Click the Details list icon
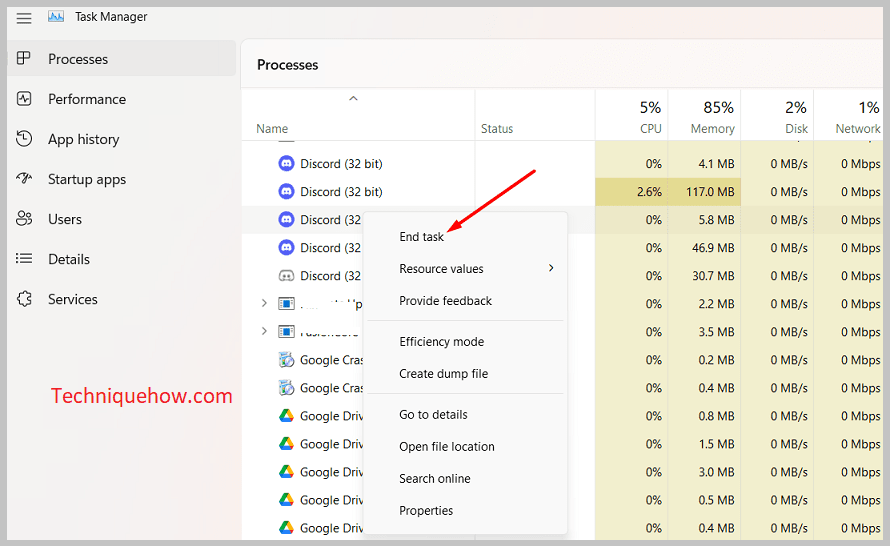This screenshot has height=546, width=890. 24,259
